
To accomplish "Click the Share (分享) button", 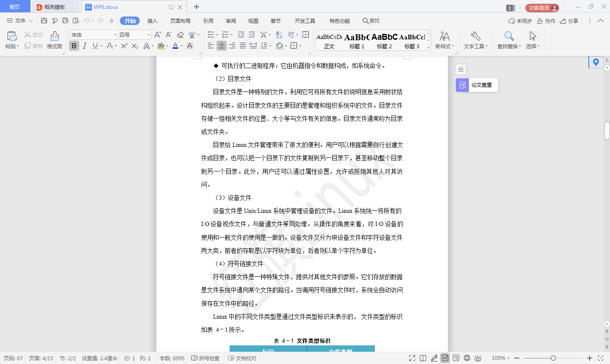I will pos(569,21).
